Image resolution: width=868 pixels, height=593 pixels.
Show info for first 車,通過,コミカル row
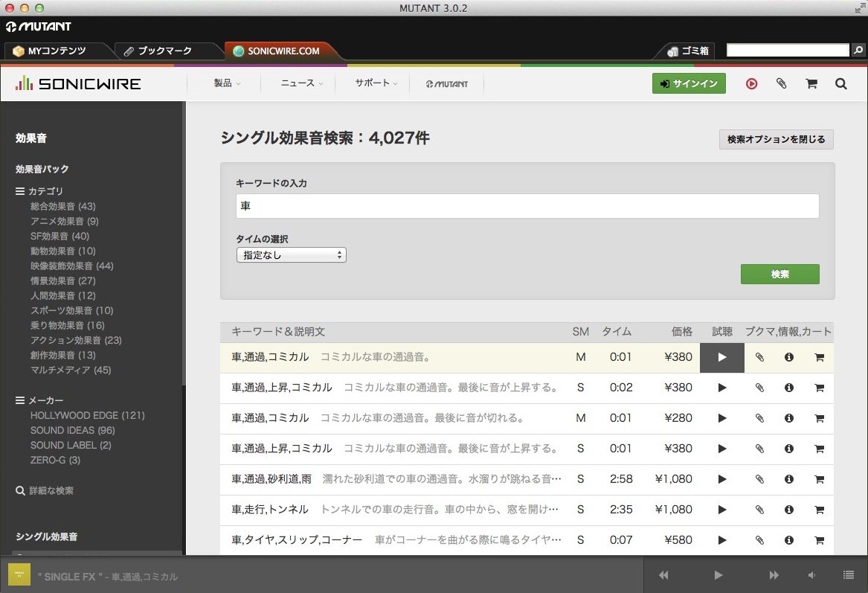[x=789, y=357]
